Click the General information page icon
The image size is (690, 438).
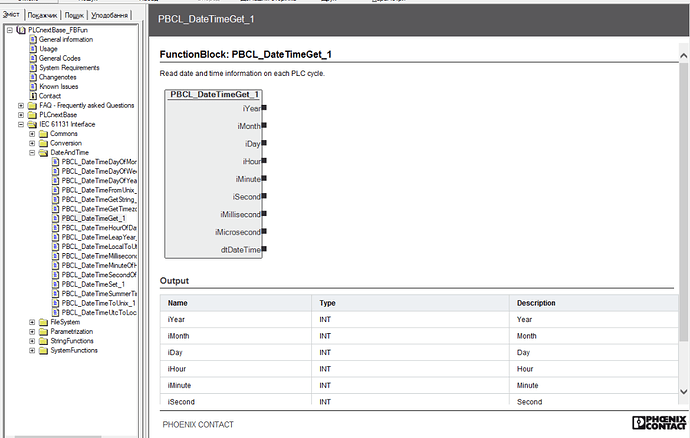click(33, 39)
